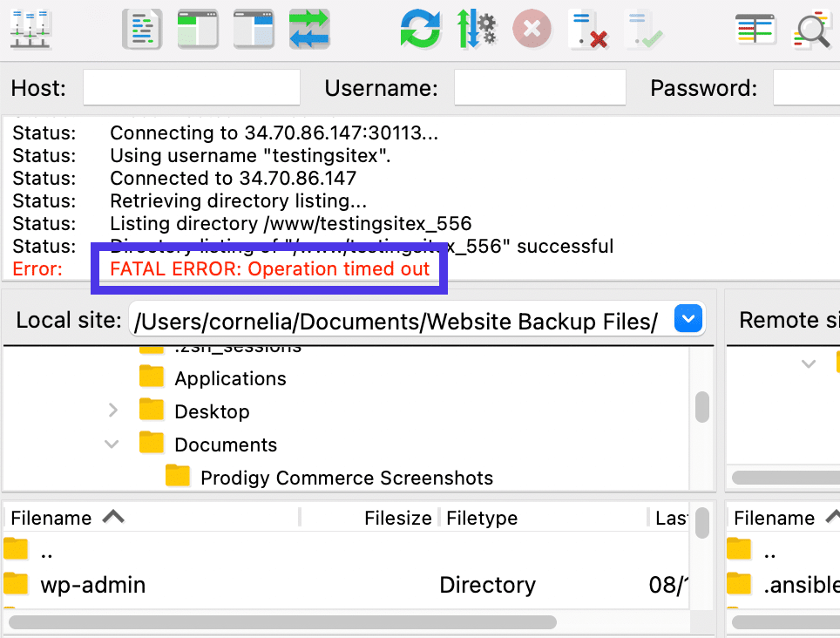This screenshot has width=840, height=638.
Task: Open the Site Manager icon
Action: tap(30, 30)
